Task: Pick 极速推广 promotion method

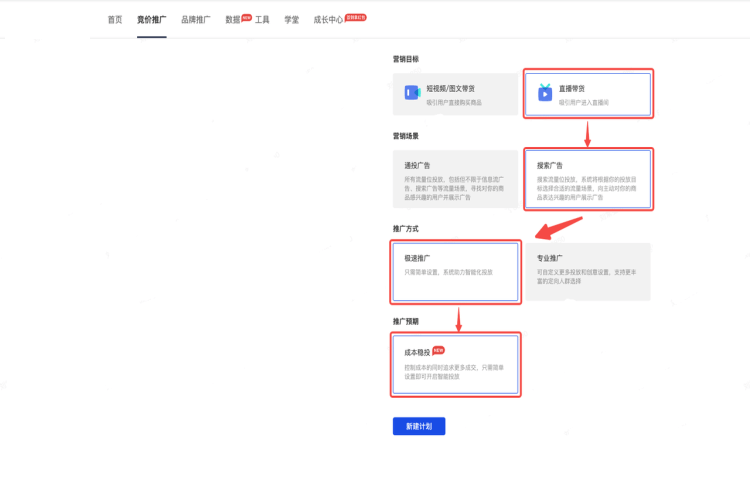Action: click(x=455, y=272)
